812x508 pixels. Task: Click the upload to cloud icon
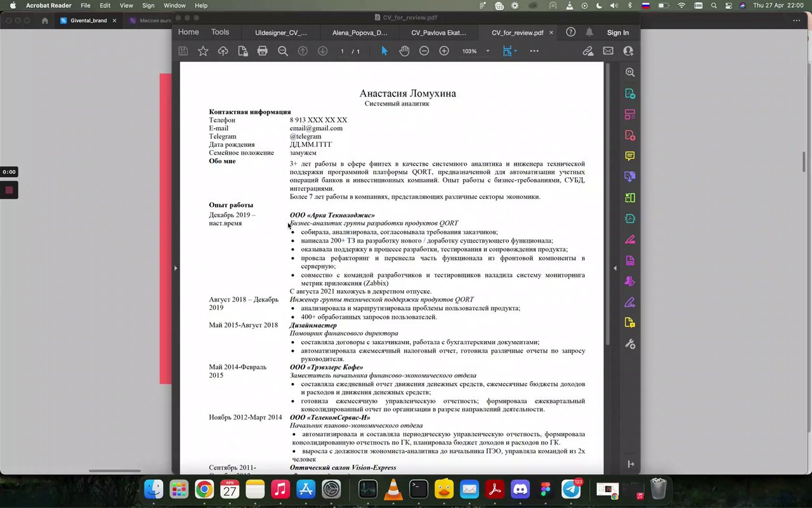[x=223, y=51]
